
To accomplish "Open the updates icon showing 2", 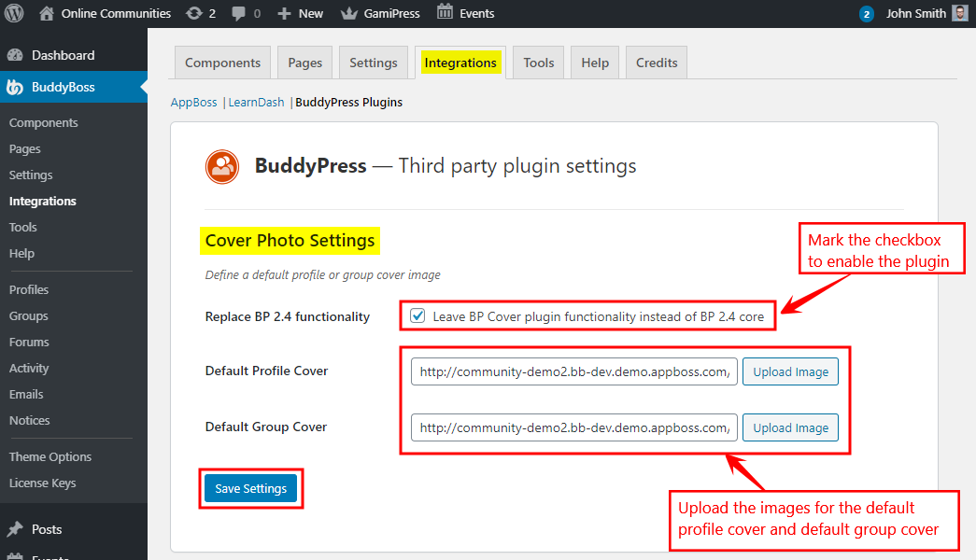I will tap(193, 13).
